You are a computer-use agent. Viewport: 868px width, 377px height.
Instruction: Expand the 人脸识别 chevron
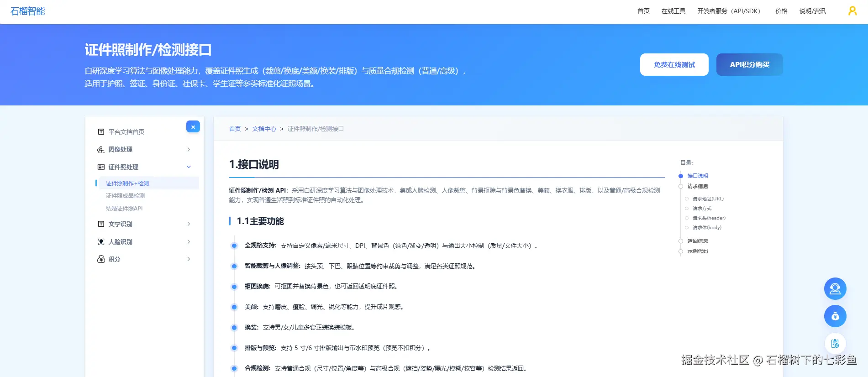[189, 242]
